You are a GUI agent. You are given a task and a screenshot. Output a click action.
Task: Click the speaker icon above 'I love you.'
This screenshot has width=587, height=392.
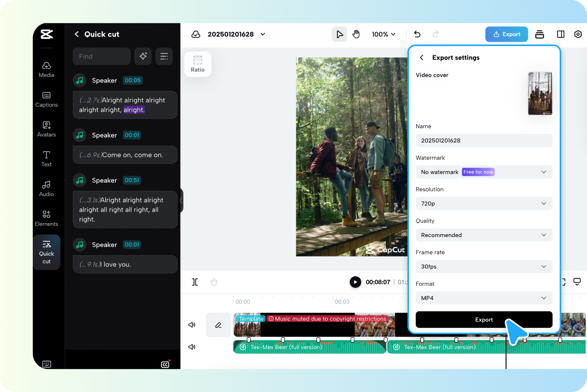click(x=80, y=245)
